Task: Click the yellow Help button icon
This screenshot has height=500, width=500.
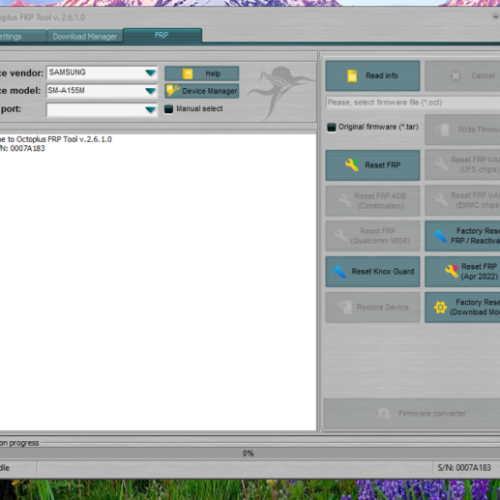Action: click(188, 74)
